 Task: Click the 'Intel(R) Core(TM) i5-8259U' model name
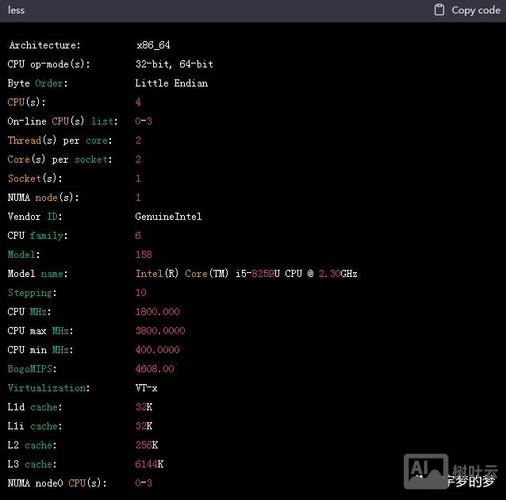[208, 274]
